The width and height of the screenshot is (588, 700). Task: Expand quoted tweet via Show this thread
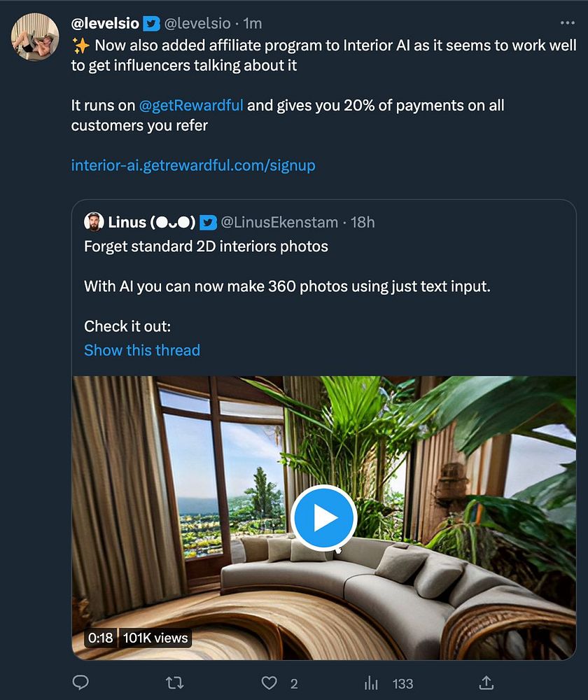tap(142, 350)
